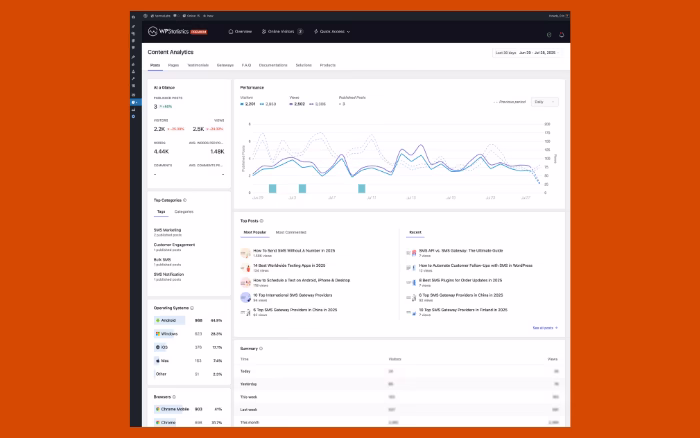Toggle the Views 2,502 legend series

tap(297, 104)
